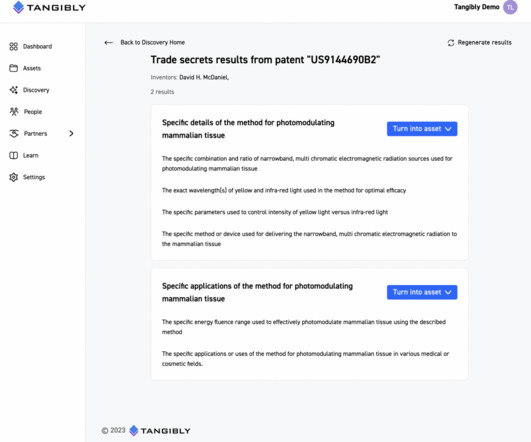Open the TL user avatar
Image resolution: width=531 pixels, height=442 pixels.
[510, 7]
